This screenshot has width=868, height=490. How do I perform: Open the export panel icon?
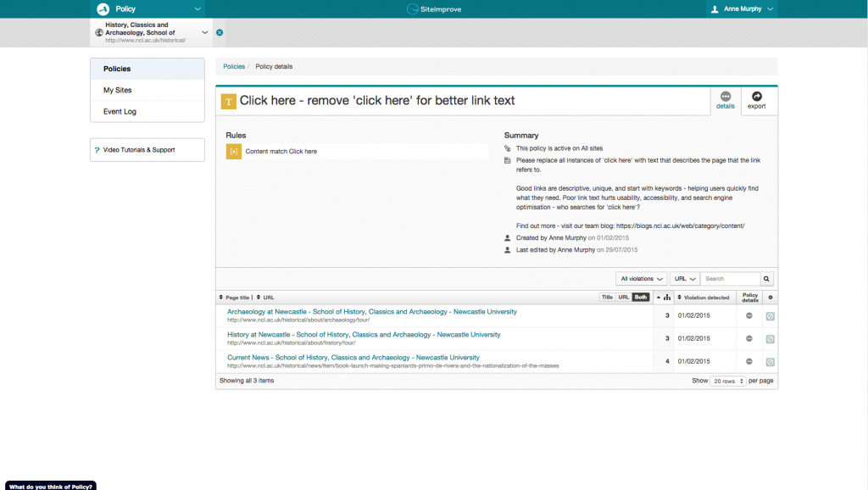point(756,100)
